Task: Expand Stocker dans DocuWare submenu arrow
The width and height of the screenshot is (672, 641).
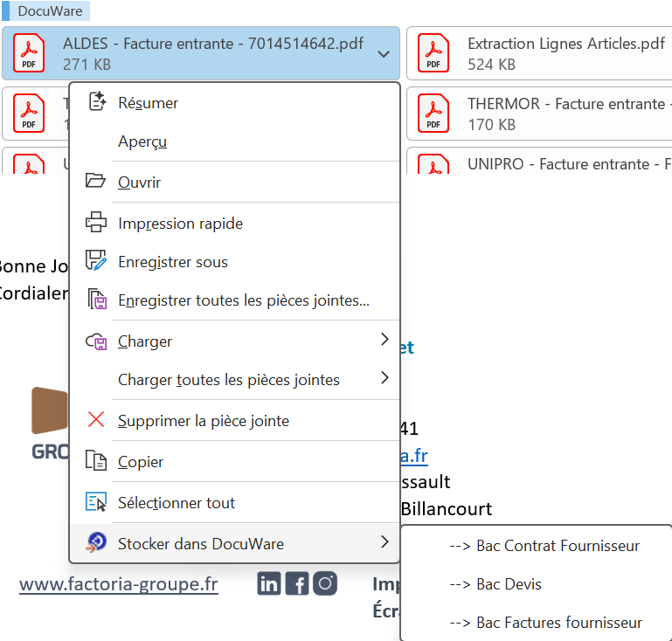Action: point(384,542)
